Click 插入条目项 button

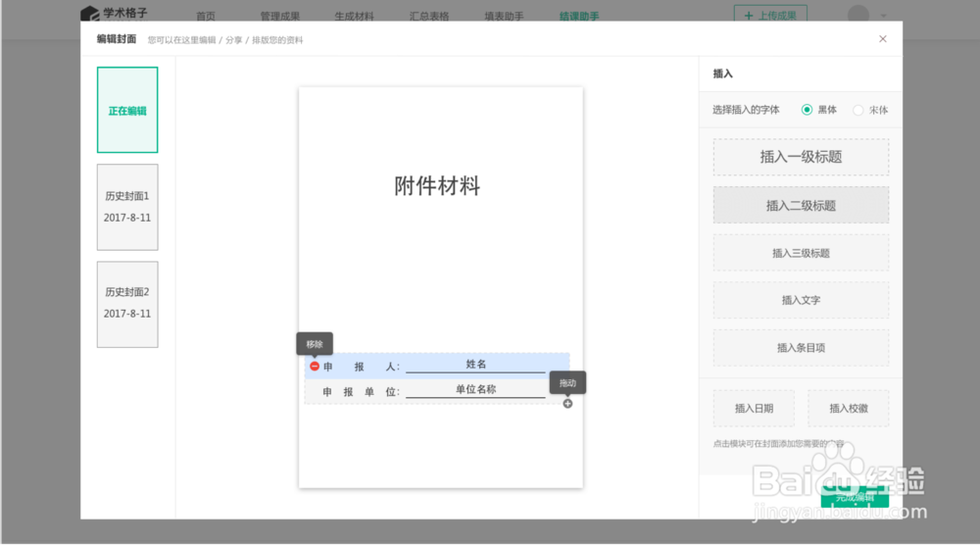801,348
